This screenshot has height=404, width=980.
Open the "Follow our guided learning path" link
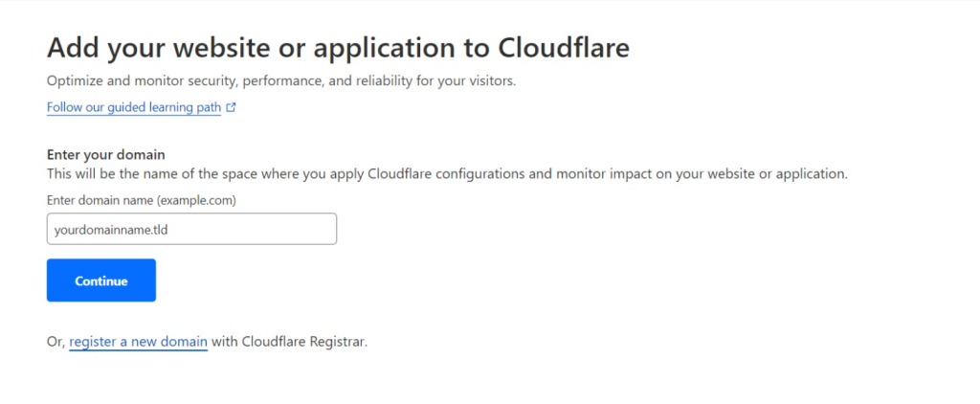pyautogui.click(x=134, y=108)
